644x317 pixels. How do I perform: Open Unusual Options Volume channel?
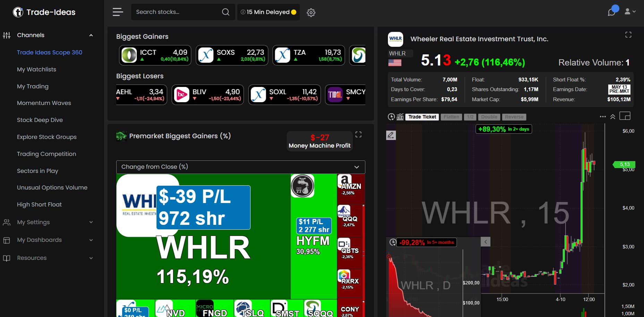(x=52, y=187)
